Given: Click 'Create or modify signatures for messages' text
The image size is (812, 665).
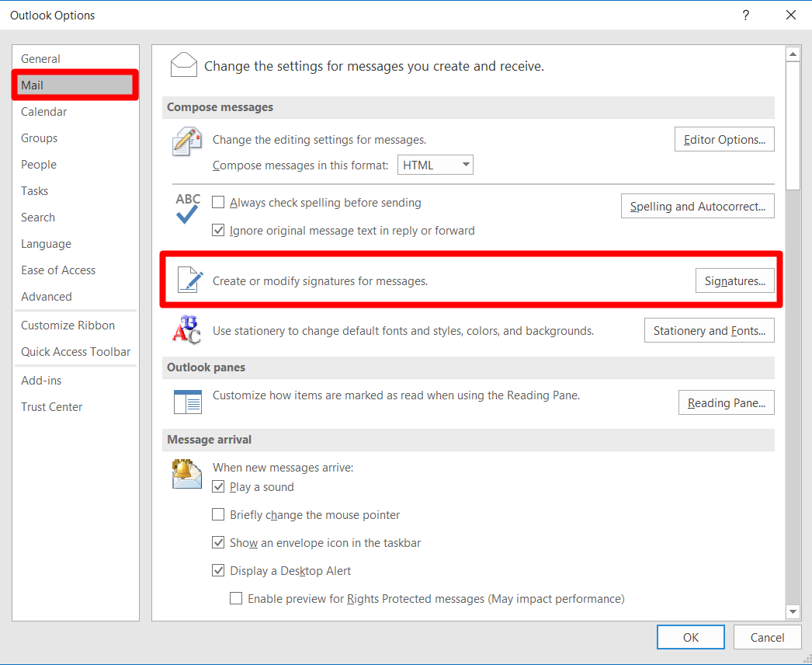Looking at the screenshot, I should pos(320,281).
